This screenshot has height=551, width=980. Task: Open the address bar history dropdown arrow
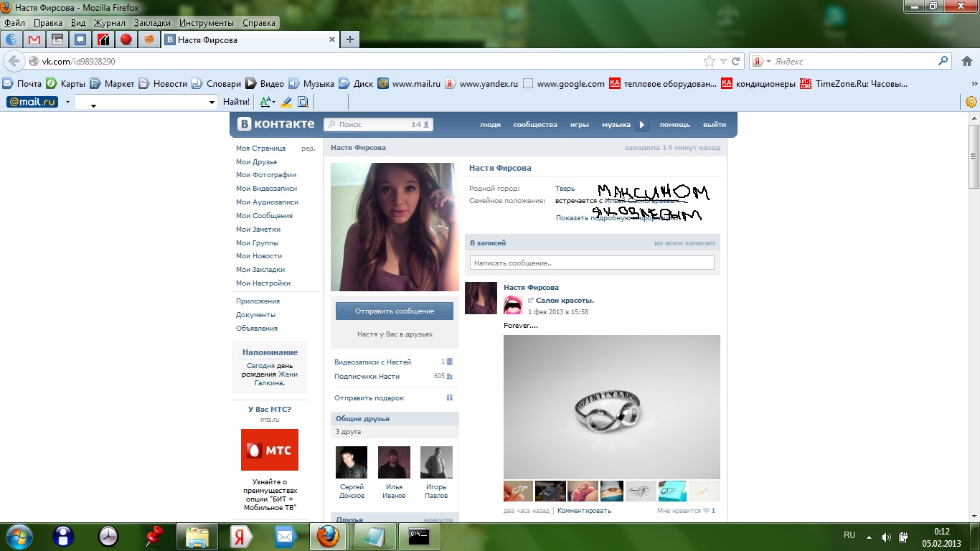(724, 61)
